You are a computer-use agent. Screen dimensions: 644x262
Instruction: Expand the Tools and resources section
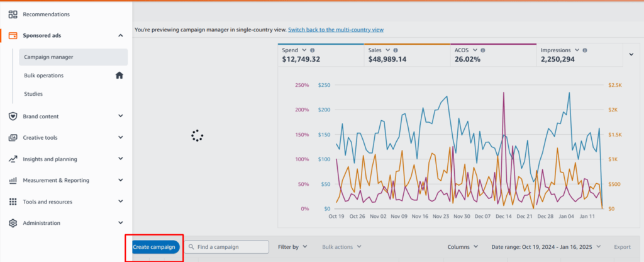[120, 202]
